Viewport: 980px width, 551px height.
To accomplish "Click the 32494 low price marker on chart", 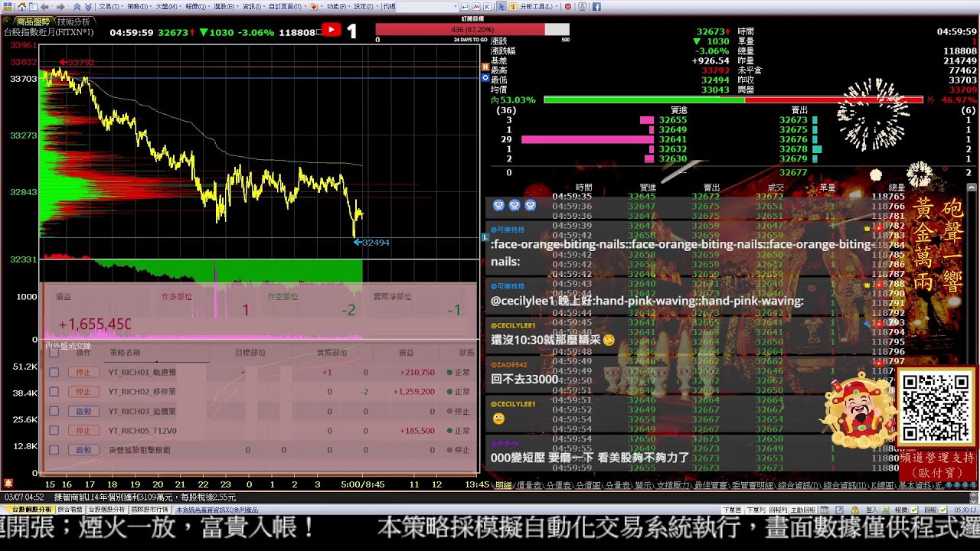I will pos(372,243).
